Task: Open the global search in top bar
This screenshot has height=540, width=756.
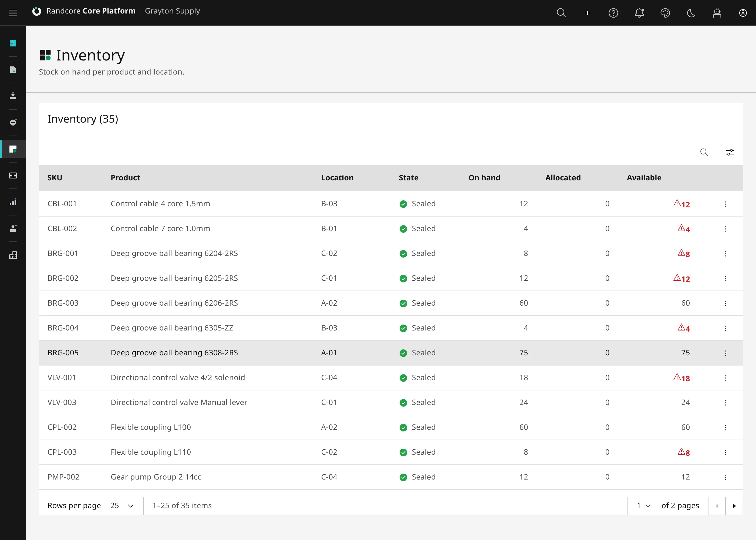Action: tap(561, 13)
